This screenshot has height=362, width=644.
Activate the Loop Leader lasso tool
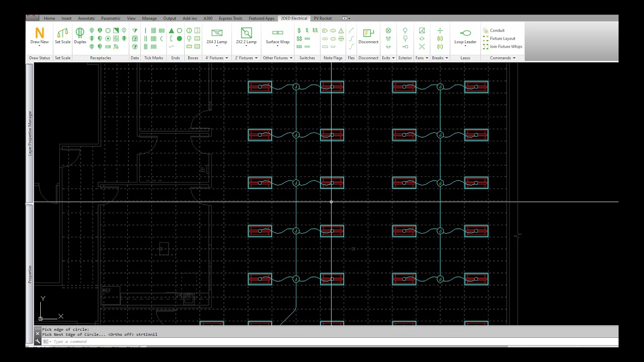click(x=465, y=37)
